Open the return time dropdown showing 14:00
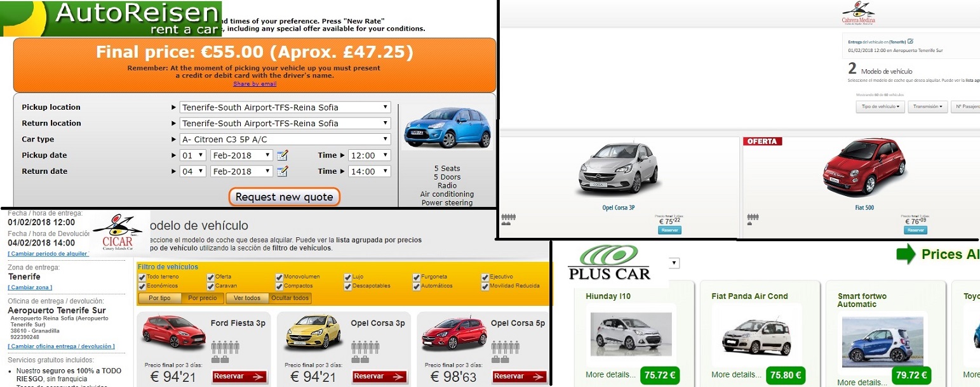 tap(370, 171)
